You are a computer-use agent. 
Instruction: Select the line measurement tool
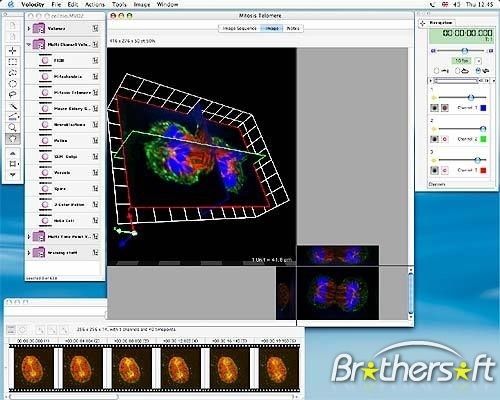13,116
